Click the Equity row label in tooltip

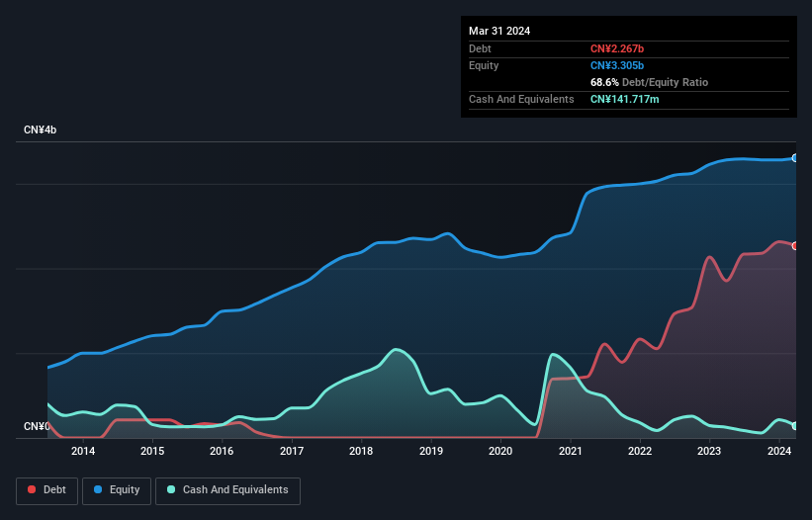click(x=484, y=65)
